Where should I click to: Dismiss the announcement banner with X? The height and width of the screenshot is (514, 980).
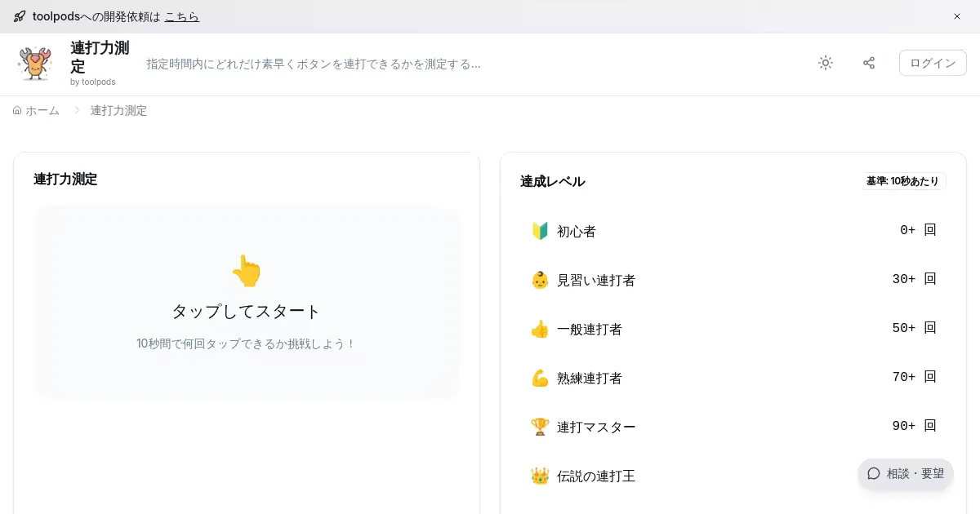pos(957,16)
